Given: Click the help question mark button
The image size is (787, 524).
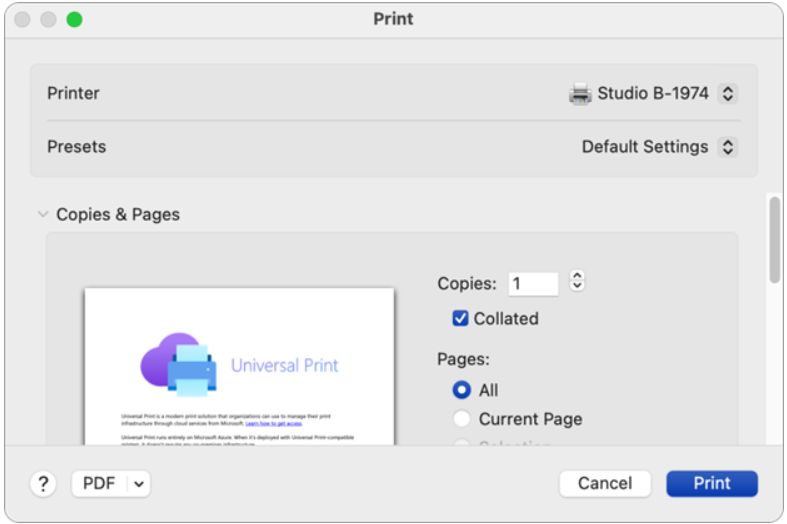Looking at the screenshot, I should [x=43, y=484].
